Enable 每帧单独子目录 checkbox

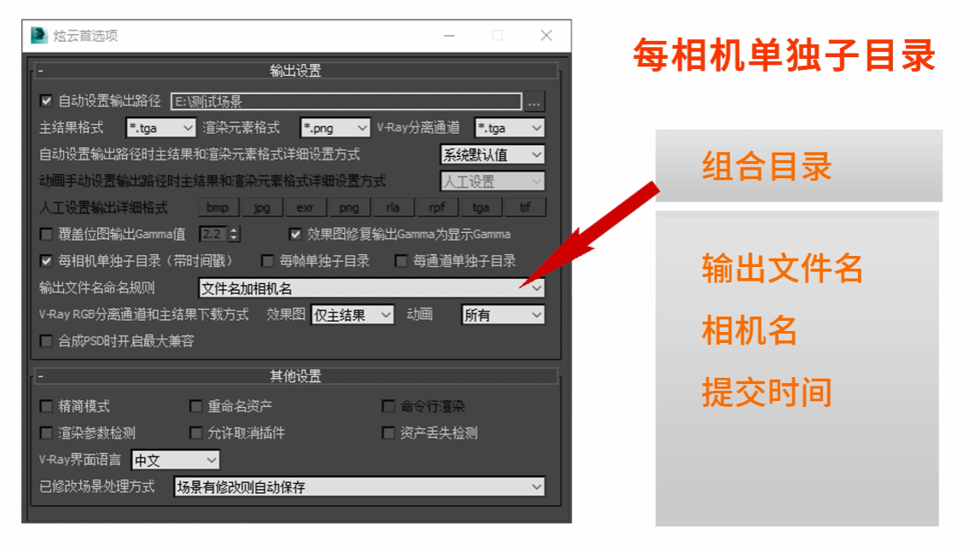(x=268, y=261)
